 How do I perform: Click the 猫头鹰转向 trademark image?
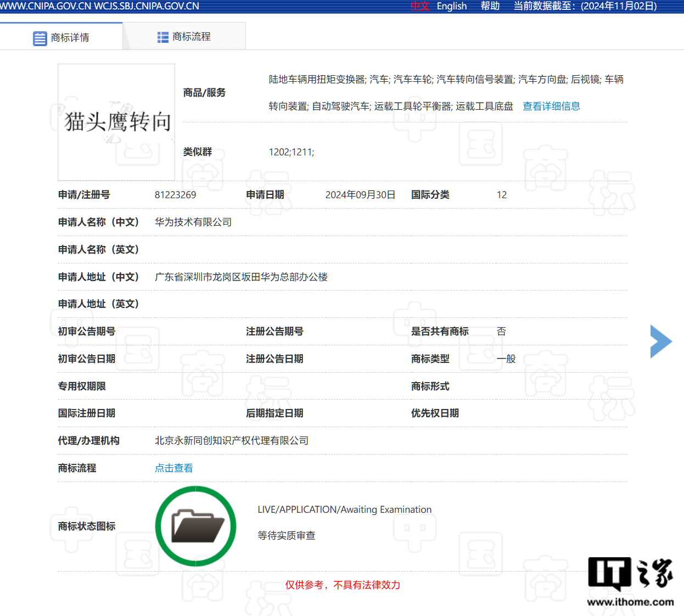pos(116,122)
